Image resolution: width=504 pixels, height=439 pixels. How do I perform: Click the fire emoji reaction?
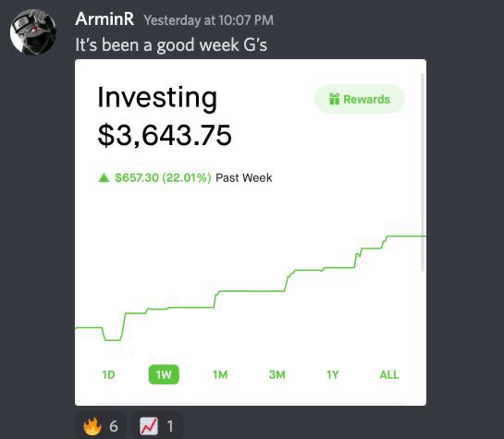[x=101, y=425]
